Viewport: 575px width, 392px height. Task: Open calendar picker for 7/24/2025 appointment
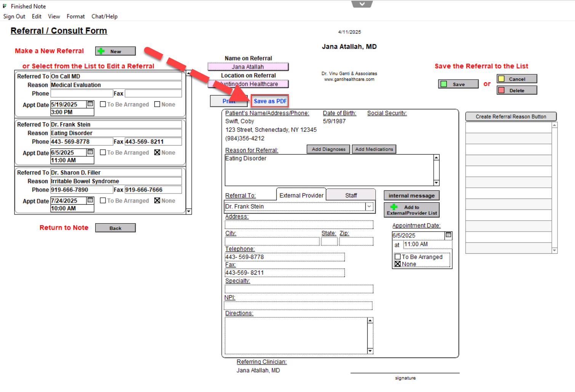coord(90,200)
